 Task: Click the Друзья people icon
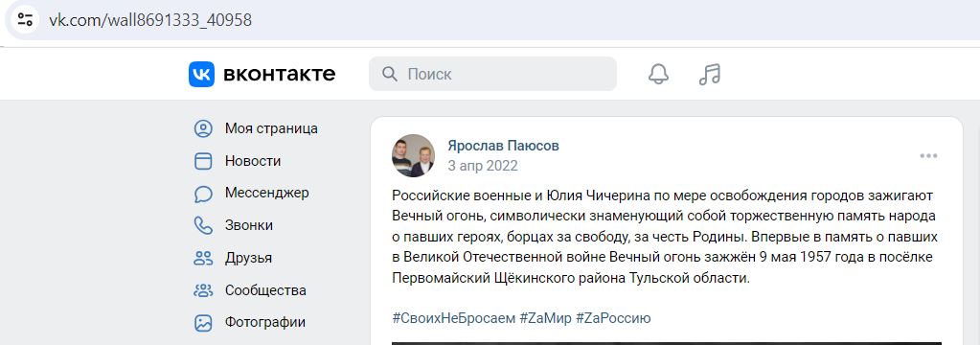point(203,258)
